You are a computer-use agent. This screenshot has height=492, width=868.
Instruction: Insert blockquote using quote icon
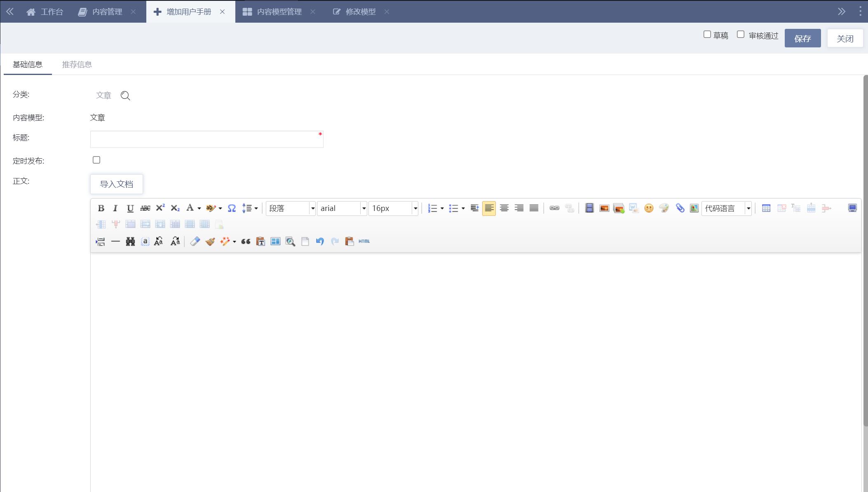(x=246, y=241)
